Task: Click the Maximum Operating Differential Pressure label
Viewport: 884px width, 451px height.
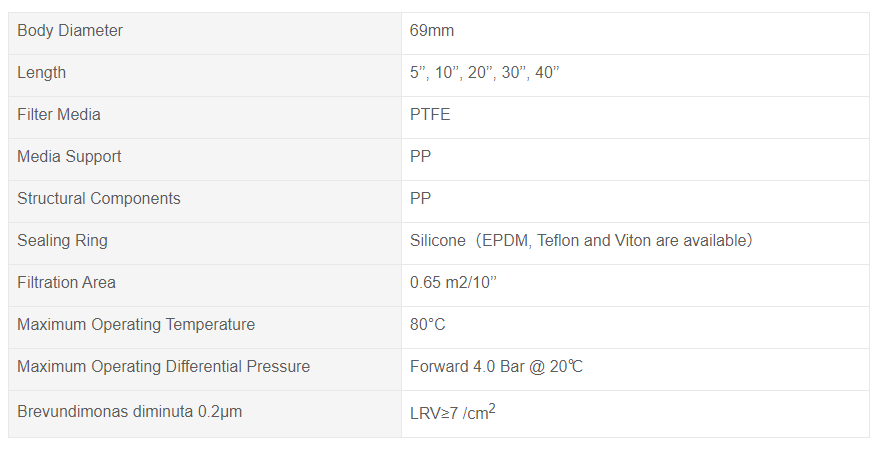Action: pyautogui.click(x=163, y=367)
